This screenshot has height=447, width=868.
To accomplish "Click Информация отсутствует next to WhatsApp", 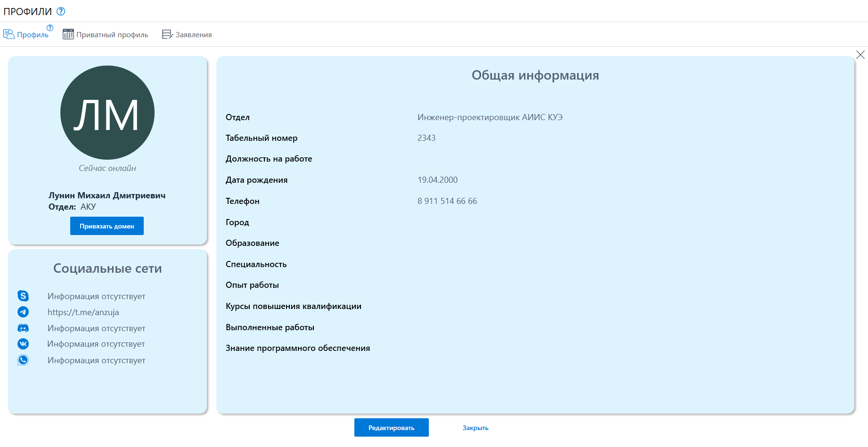I will 97,360.
